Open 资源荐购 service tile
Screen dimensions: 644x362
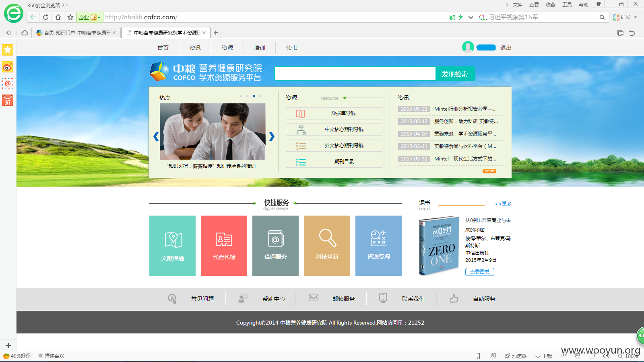click(x=378, y=246)
